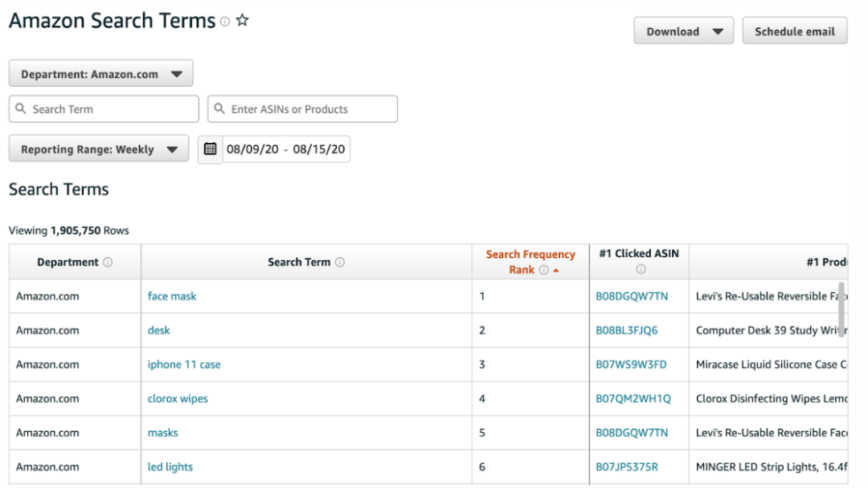The image size is (868, 489).
Task: Select rank 6 cell in led lights row
Action: tap(530, 467)
